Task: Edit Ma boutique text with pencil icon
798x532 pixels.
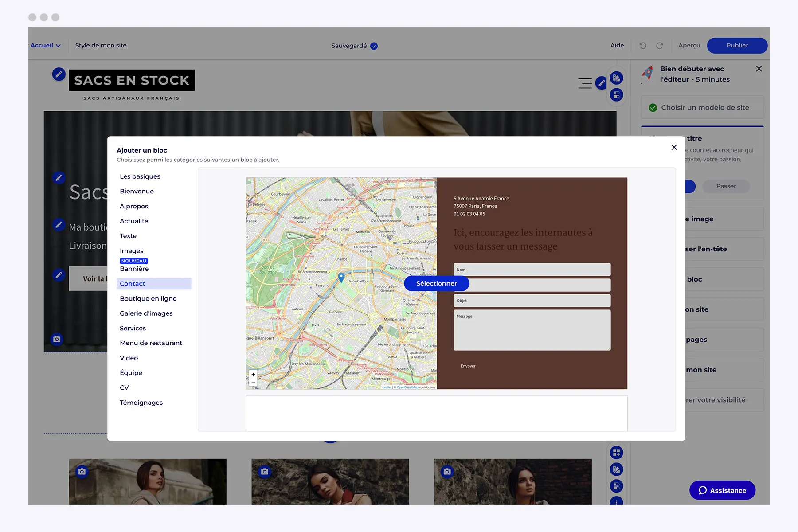Action: click(x=59, y=225)
